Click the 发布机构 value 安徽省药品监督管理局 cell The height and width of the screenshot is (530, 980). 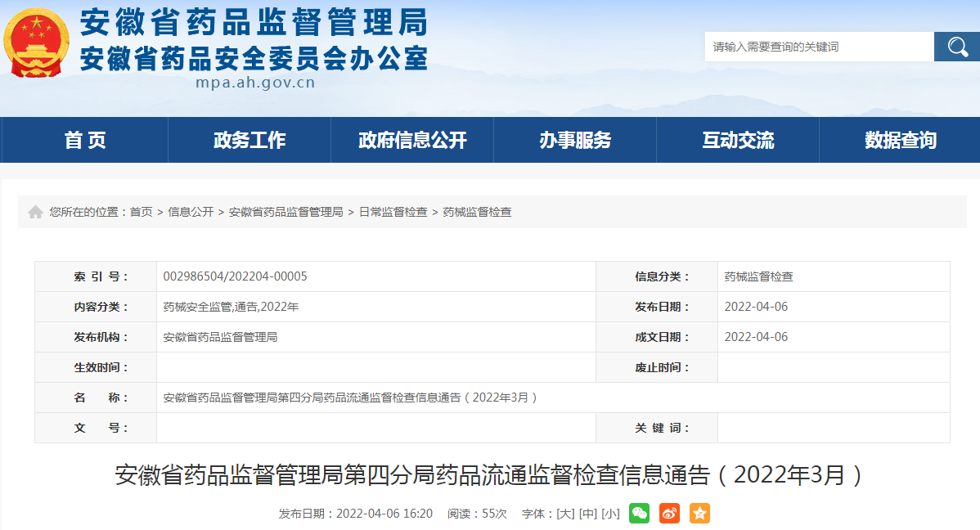[x=375, y=337]
